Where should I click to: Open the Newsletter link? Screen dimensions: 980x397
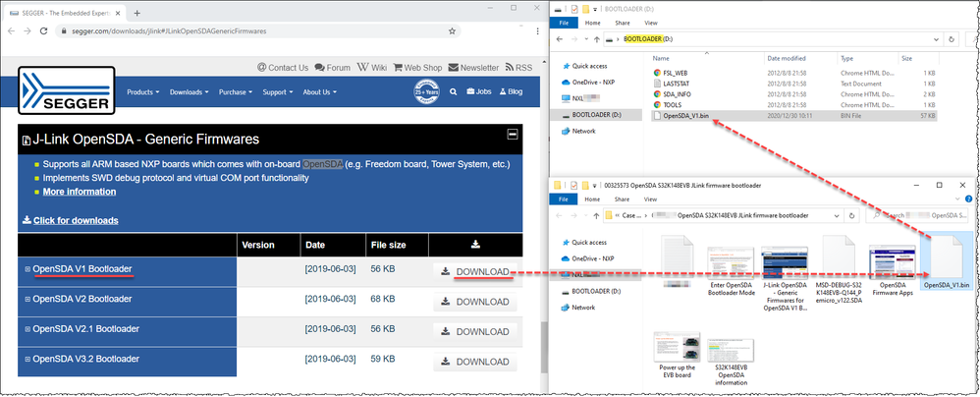473,68
